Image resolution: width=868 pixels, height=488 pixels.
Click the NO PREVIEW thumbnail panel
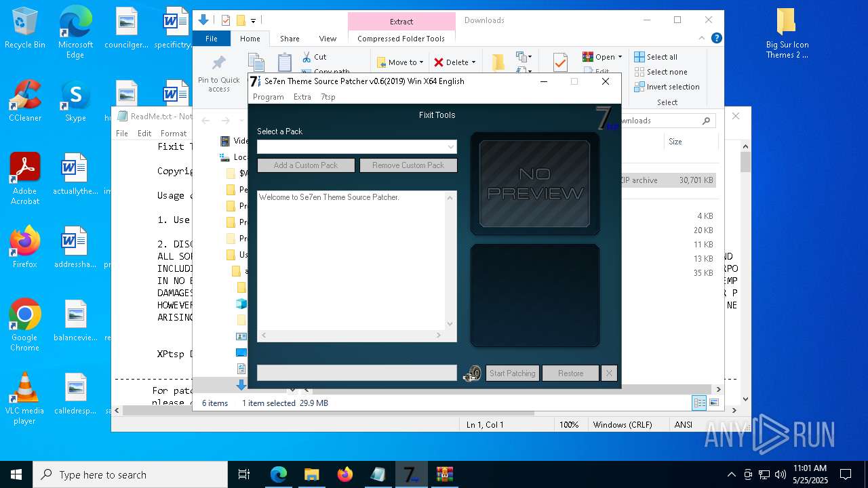(x=534, y=184)
